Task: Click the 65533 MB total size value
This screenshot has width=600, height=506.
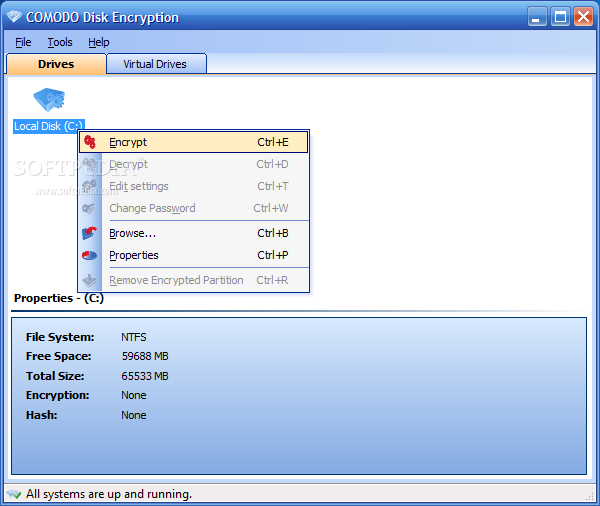Action: click(145, 376)
